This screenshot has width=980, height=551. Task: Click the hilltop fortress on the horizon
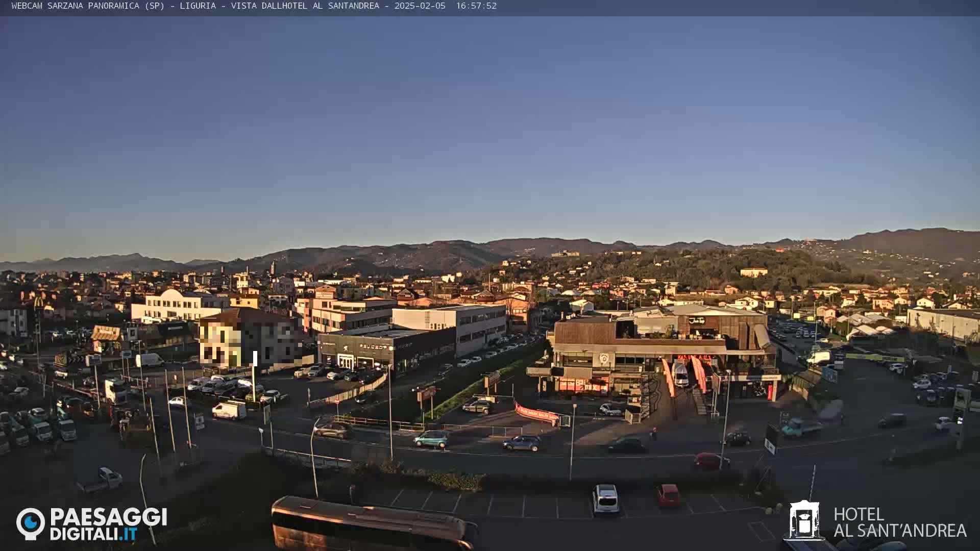[x=565, y=254]
